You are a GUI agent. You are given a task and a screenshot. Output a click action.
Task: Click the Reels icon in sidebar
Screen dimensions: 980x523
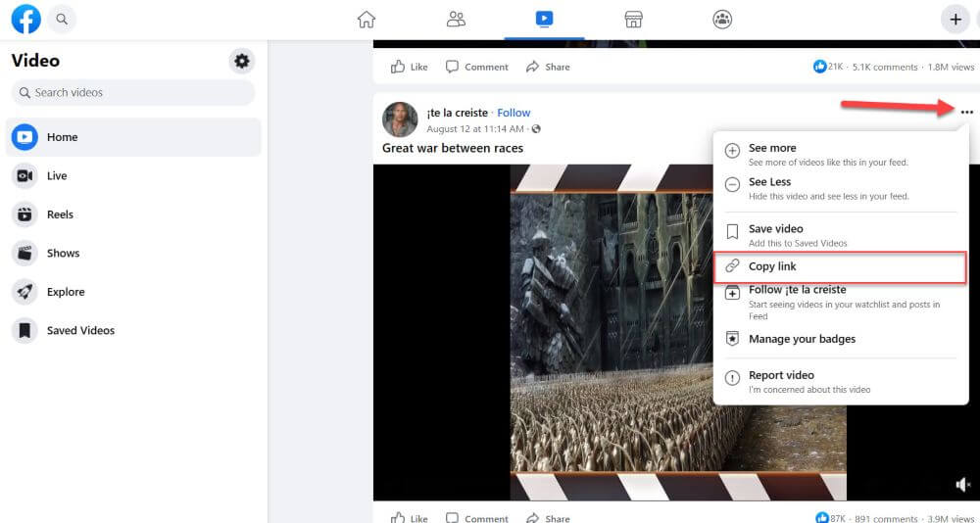click(x=24, y=214)
